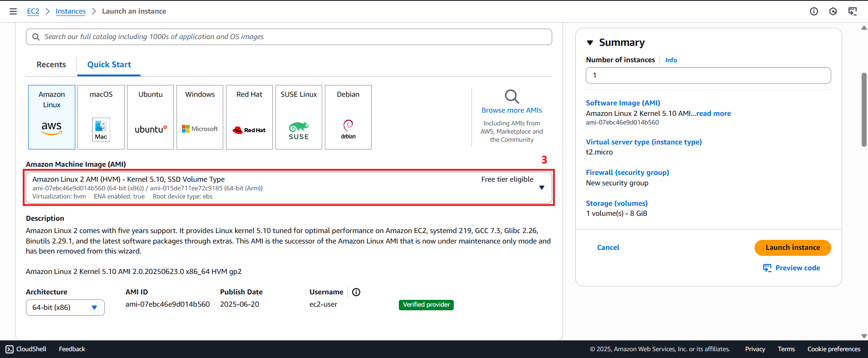This screenshot has height=358, width=868.
Task: Click Browse more AMIs link
Action: tap(512, 110)
